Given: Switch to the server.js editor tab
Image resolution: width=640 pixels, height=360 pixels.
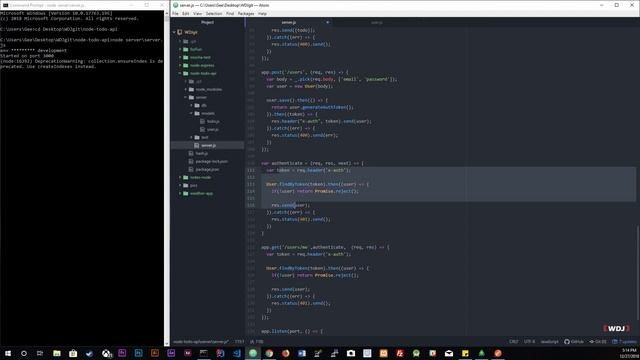Looking at the screenshot, I should click(289, 22).
